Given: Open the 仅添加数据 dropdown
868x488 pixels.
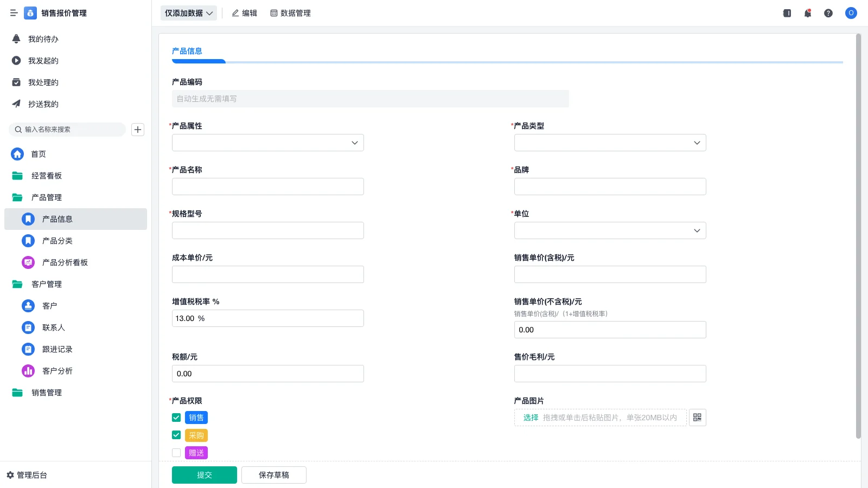Looking at the screenshot, I should tap(189, 13).
